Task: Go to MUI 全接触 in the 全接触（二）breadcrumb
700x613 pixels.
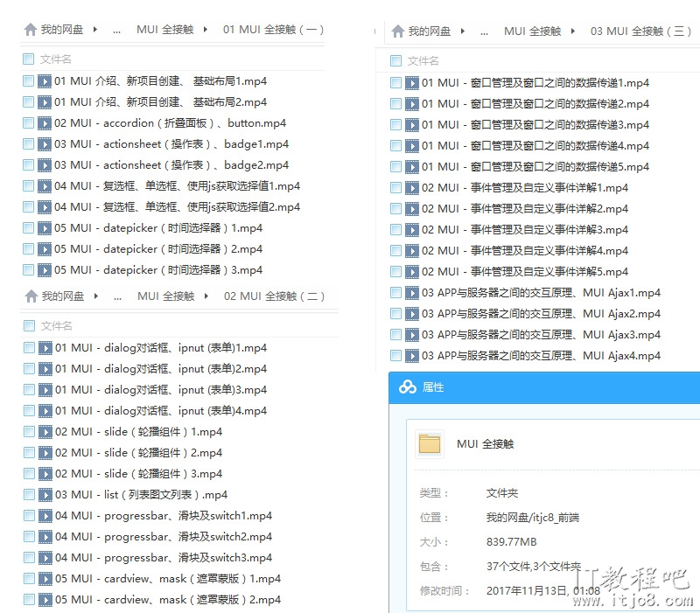Action: click(166, 296)
